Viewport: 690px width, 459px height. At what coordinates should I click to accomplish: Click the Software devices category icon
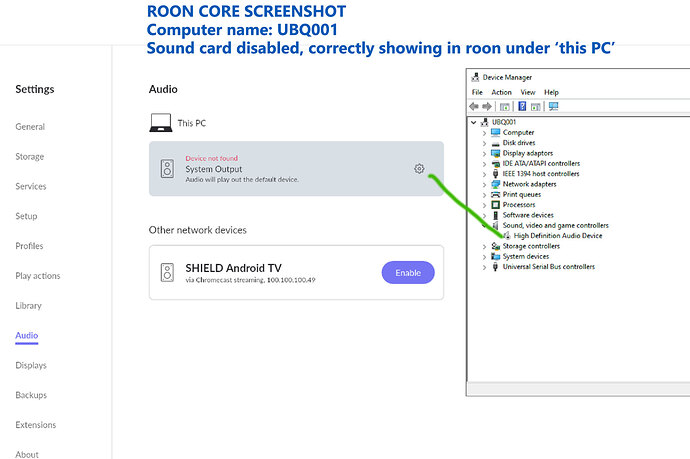coord(495,215)
